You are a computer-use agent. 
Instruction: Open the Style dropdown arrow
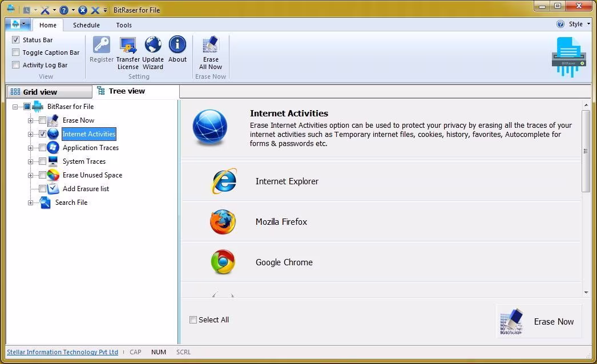pyautogui.click(x=588, y=24)
